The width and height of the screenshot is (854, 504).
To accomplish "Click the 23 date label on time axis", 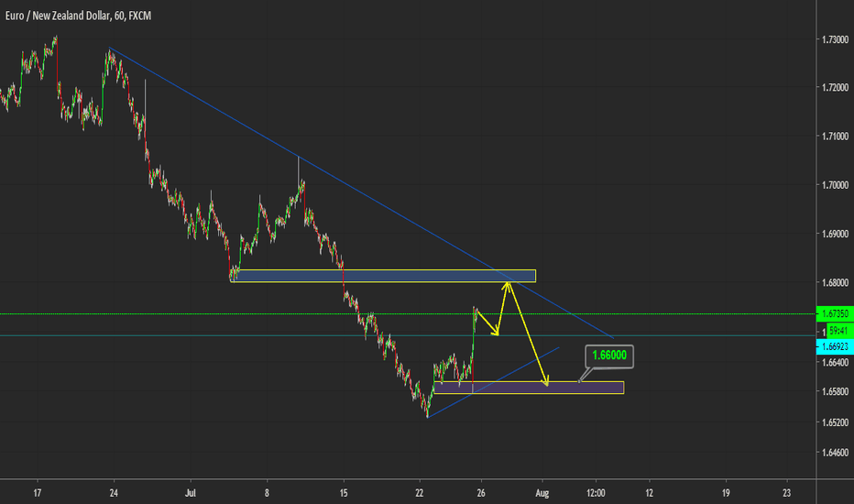I will click(x=786, y=493).
